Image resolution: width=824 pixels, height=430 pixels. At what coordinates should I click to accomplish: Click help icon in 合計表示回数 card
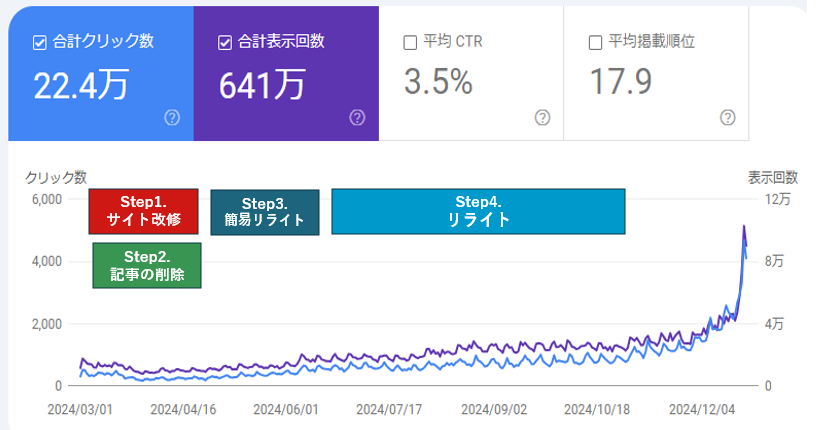point(357,118)
